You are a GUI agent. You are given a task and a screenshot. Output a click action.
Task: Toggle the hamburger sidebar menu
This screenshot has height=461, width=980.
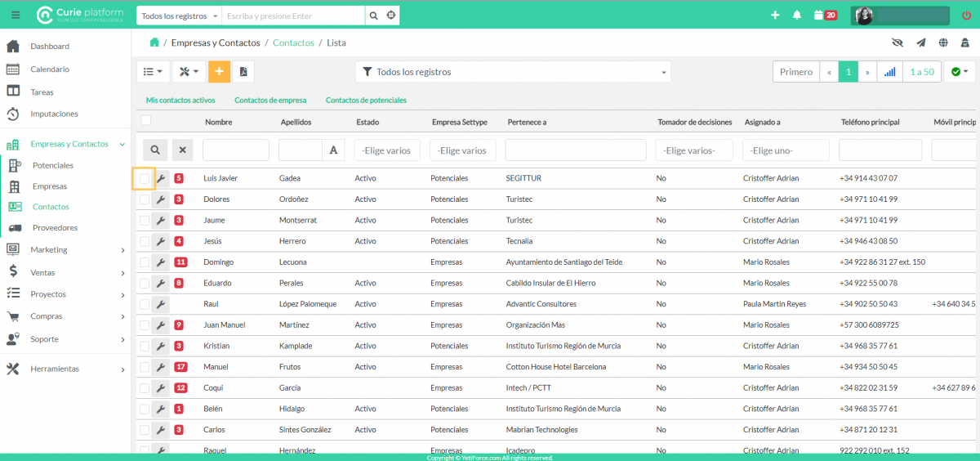click(x=16, y=16)
